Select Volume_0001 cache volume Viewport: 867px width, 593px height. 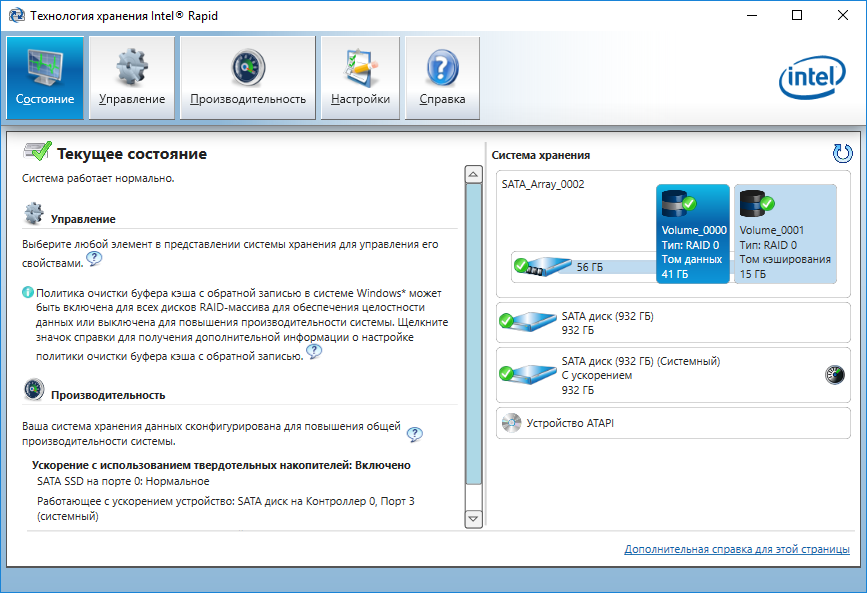pyautogui.click(x=785, y=234)
